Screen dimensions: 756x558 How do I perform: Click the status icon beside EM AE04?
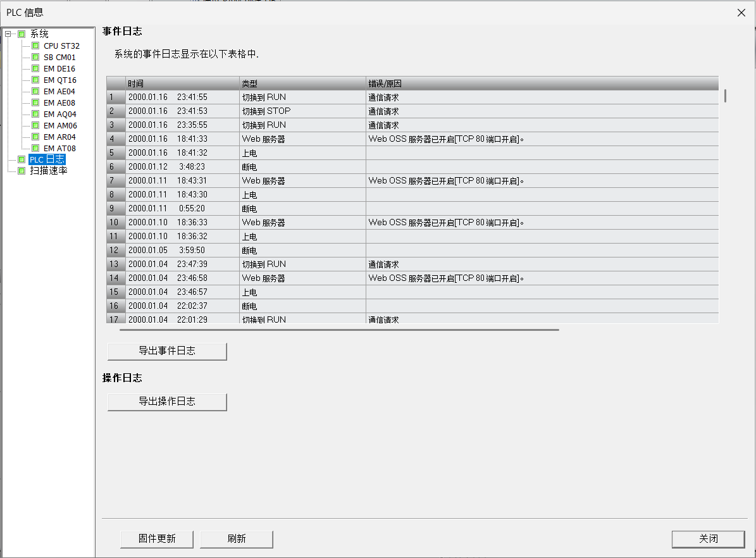coord(35,91)
